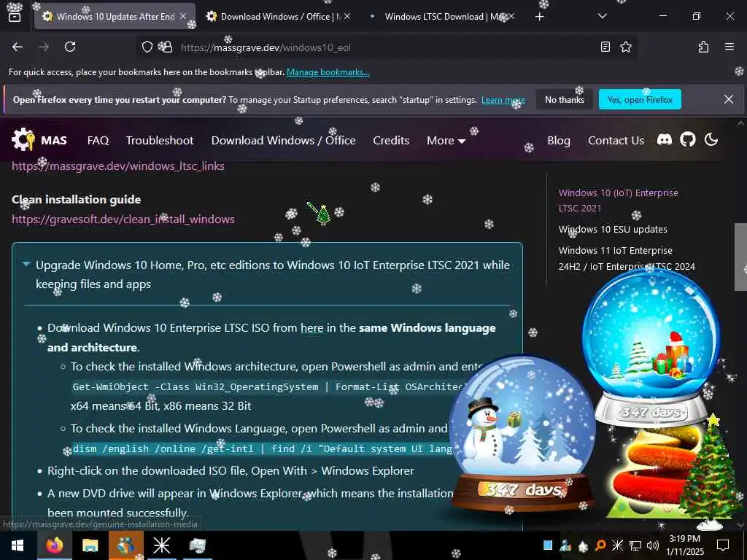Open the Windows Start menu
The width and height of the screenshot is (747, 560).
tap(18, 545)
